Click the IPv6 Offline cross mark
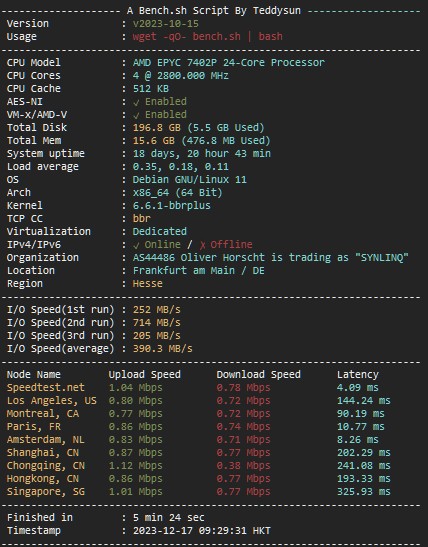This screenshot has height=547, width=428. [x=203, y=245]
